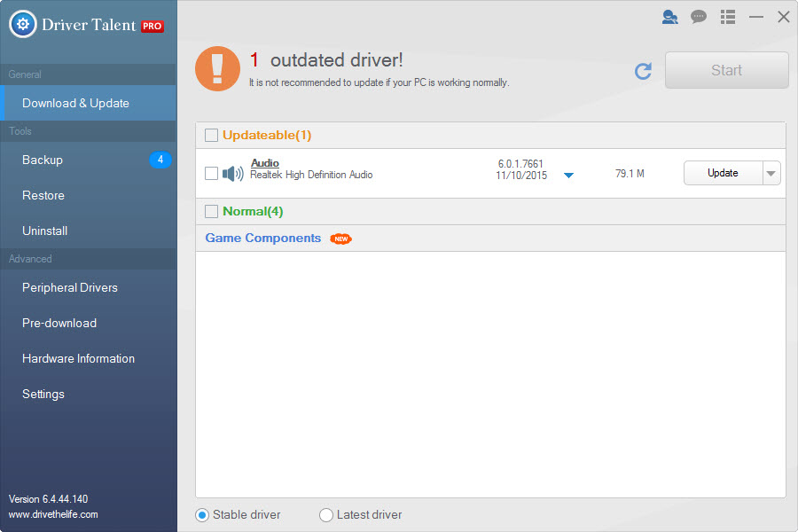Viewport: 798px width, 532px height.
Task: Click the audio speaker icon
Action: 233,174
